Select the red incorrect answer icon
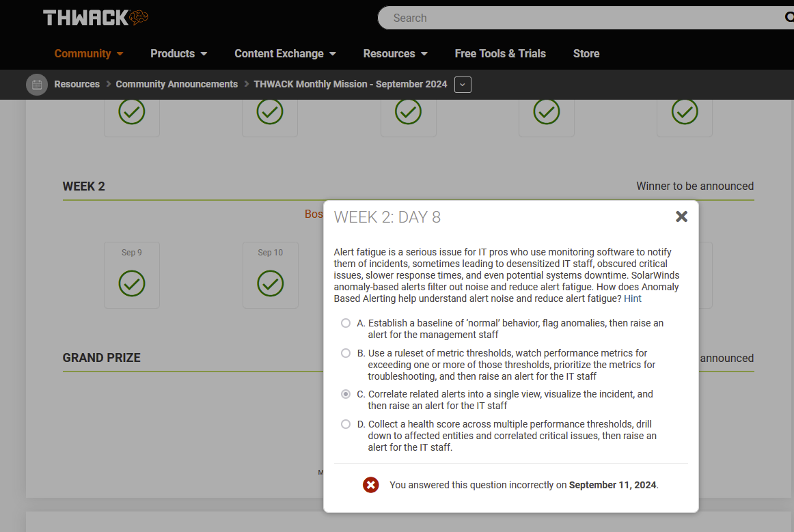This screenshot has height=532, width=794. [x=370, y=485]
